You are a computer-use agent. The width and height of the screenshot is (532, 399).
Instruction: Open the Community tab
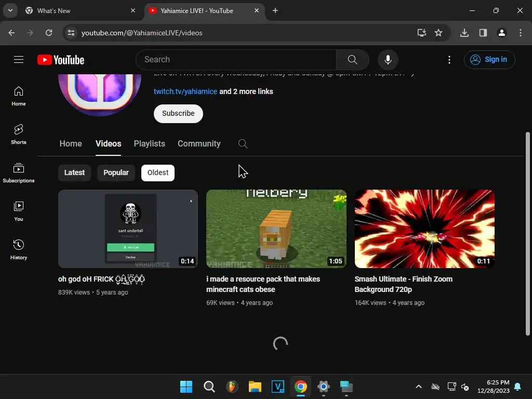(x=199, y=143)
